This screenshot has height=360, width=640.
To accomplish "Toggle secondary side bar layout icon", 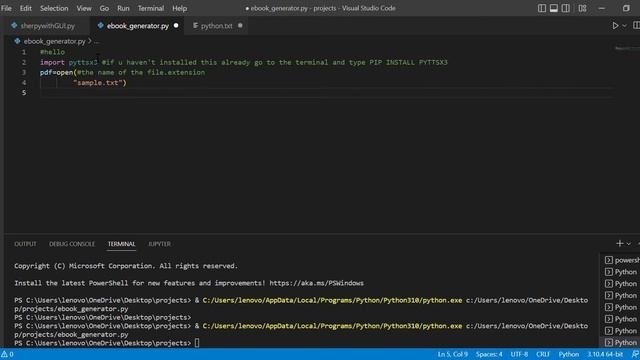I will (566, 8).
